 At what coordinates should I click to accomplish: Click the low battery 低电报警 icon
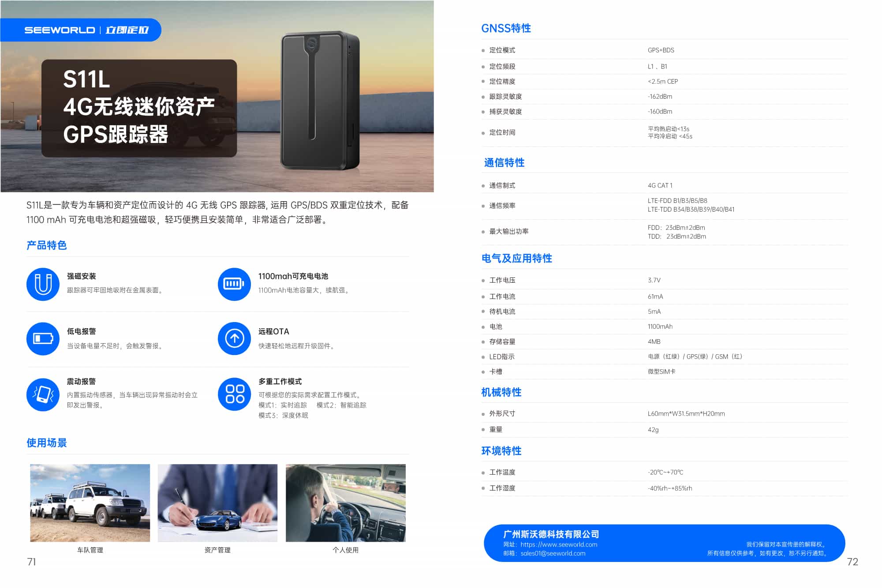43,339
